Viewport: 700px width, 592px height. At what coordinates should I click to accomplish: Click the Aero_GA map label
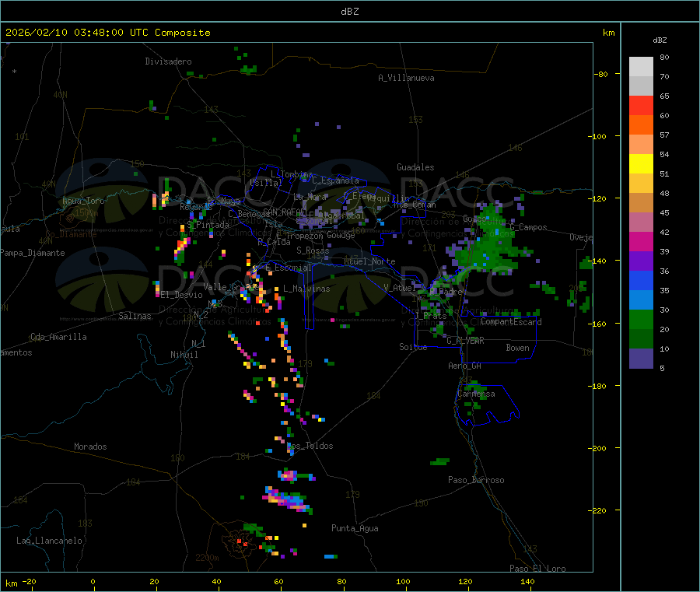click(465, 366)
